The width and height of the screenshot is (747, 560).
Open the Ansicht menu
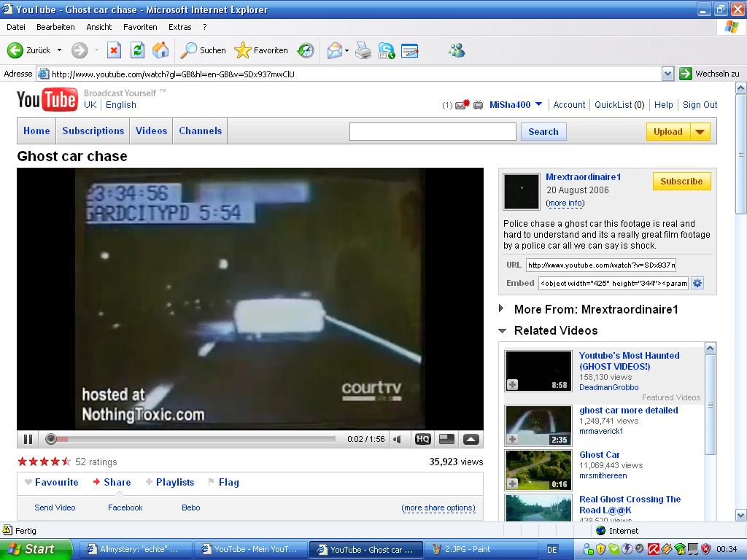click(99, 27)
